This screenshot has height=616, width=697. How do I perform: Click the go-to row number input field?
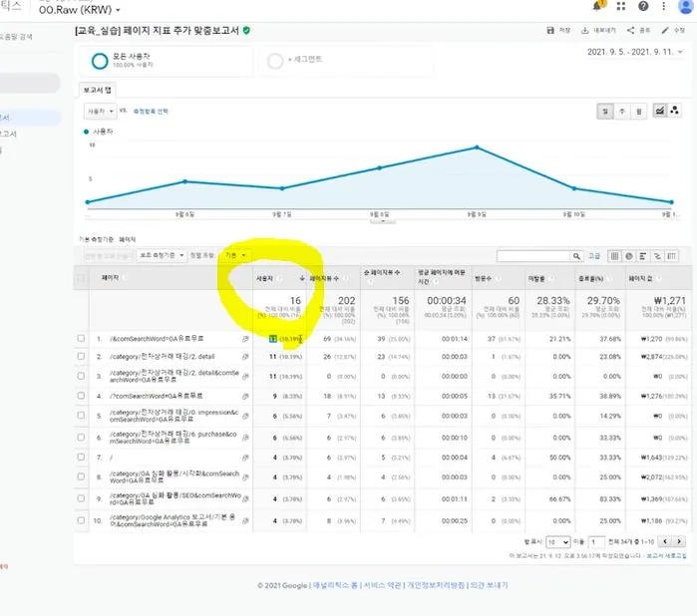coord(596,542)
